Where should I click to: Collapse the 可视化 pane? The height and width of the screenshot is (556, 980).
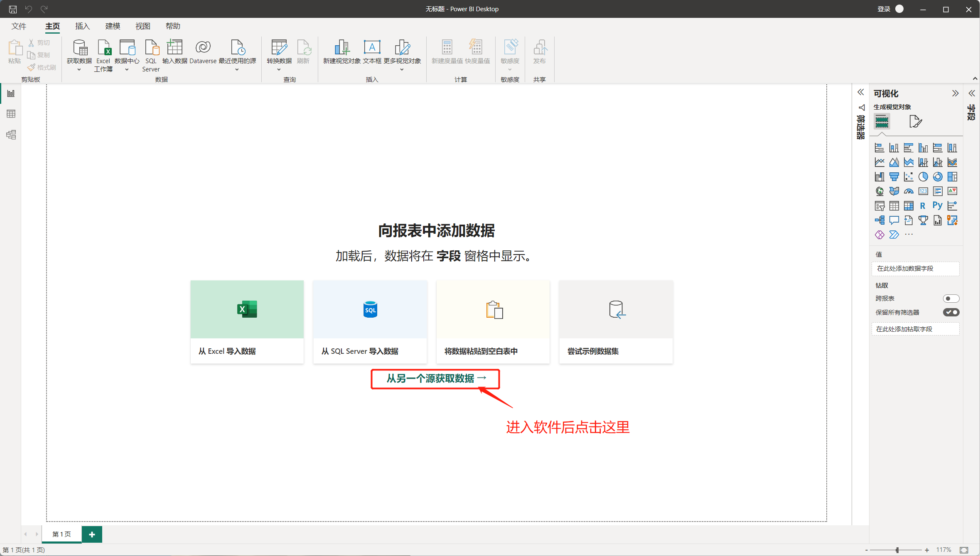pyautogui.click(x=955, y=93)
